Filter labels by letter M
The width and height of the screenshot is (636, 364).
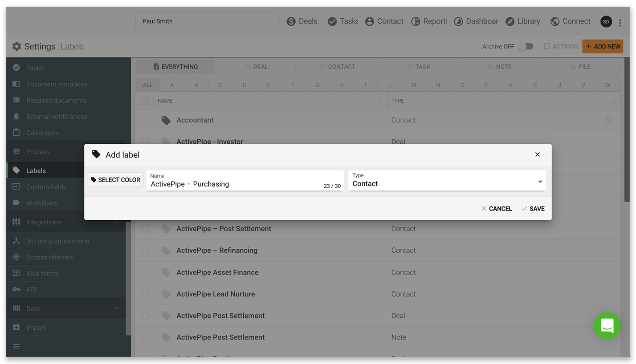[x=414, y=85]
